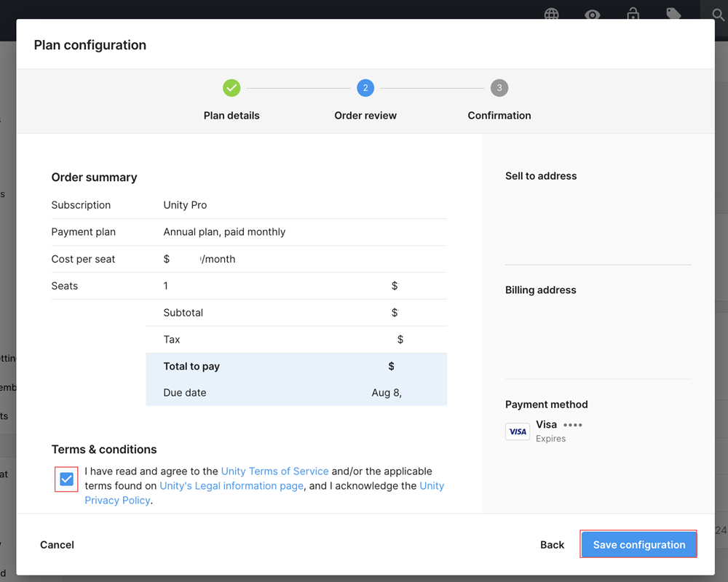Click the Terms & conditions heading

coord(104,450)
